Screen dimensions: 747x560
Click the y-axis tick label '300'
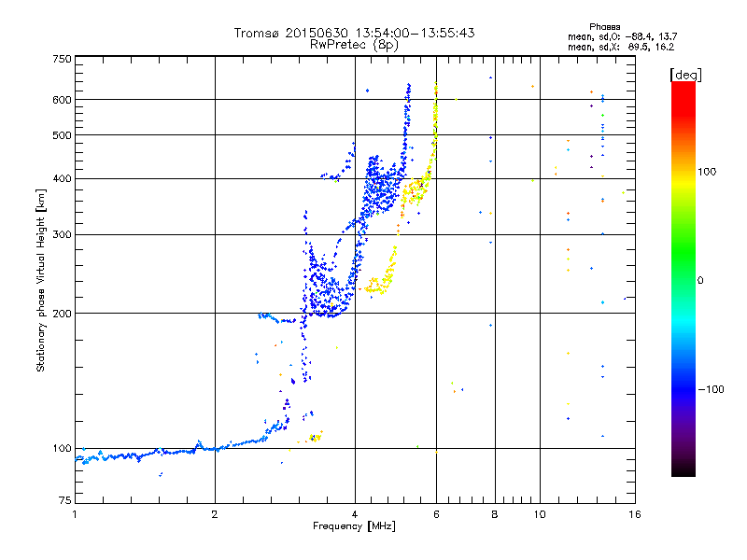tap(62, 235)
